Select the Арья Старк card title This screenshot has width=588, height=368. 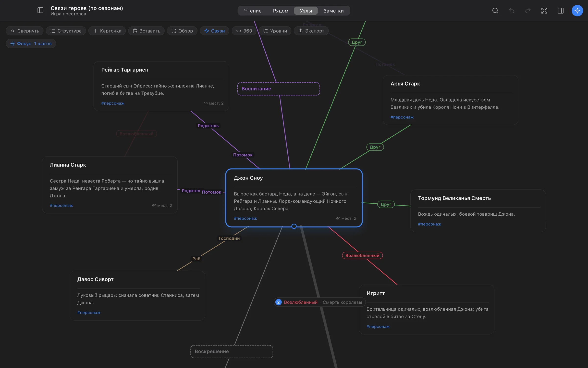405,84
